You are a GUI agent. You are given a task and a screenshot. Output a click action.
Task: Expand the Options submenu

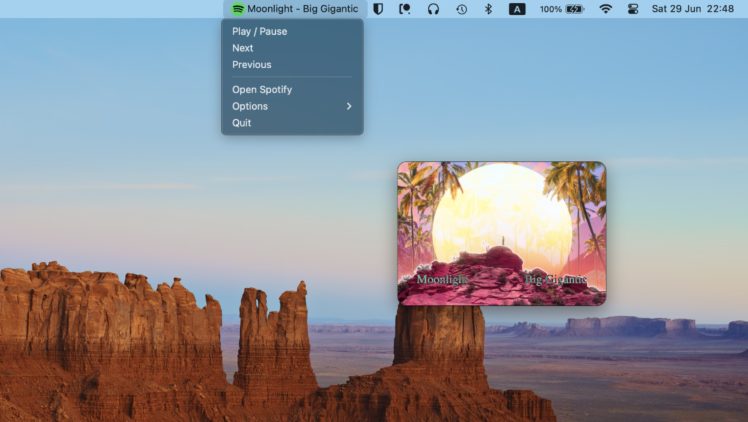click(x=250, y=106)
